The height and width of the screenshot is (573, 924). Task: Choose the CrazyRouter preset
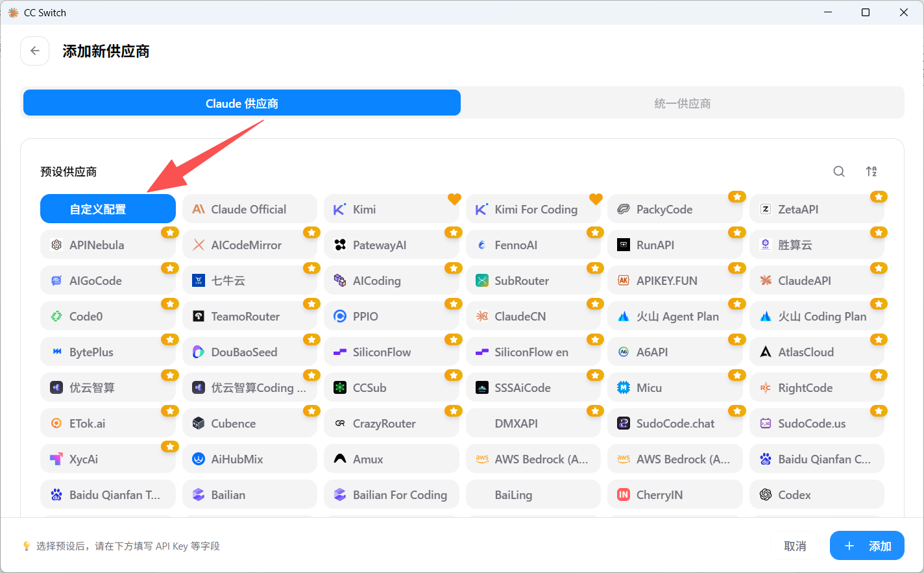[x=391, y=423]
